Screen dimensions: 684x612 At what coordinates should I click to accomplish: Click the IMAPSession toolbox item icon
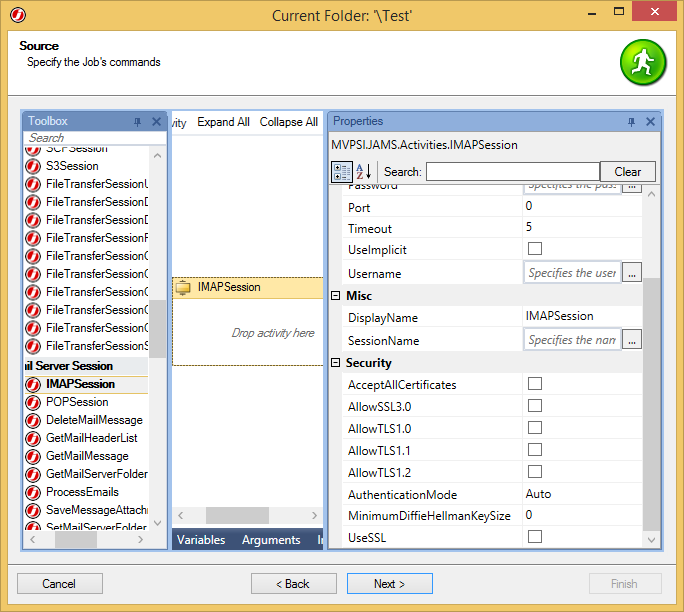point(33,384)
